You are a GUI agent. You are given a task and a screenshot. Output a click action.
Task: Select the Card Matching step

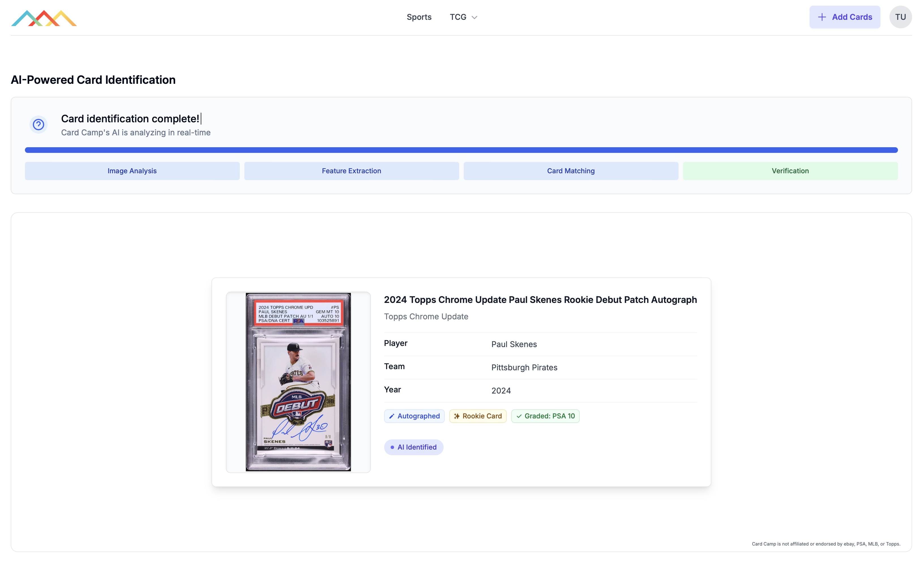[570, 171]
